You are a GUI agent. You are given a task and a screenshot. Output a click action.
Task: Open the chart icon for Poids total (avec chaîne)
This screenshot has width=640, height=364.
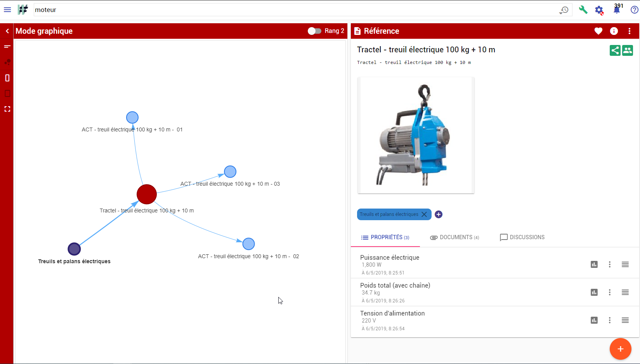click(594, 292)
